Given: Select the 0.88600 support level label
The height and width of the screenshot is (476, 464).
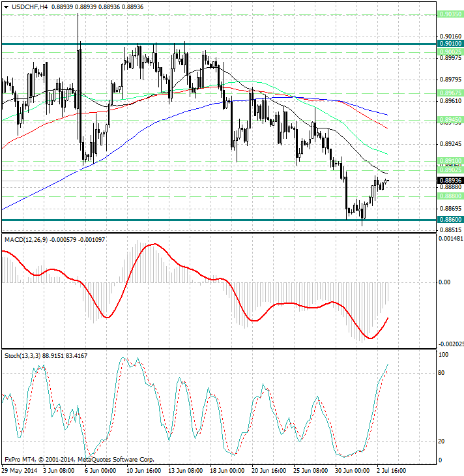Looking at the screenshot, I should [450, 220].
